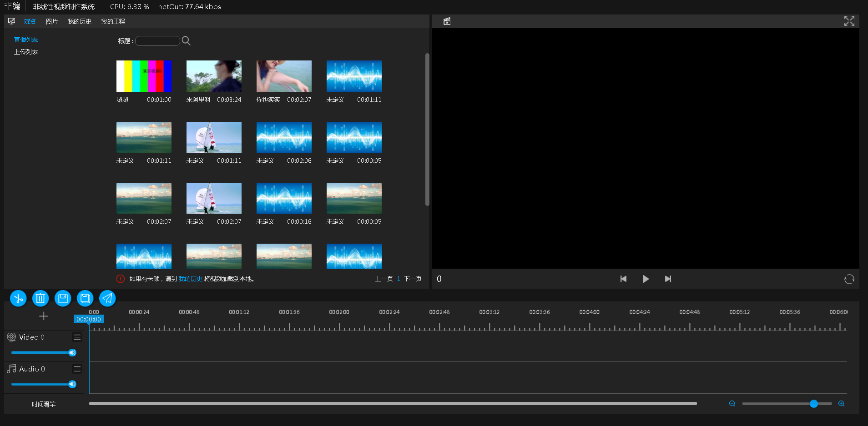Screen dimensions: 868x426
Task: Publish using the paper plane icon
Action: point(107,298)
